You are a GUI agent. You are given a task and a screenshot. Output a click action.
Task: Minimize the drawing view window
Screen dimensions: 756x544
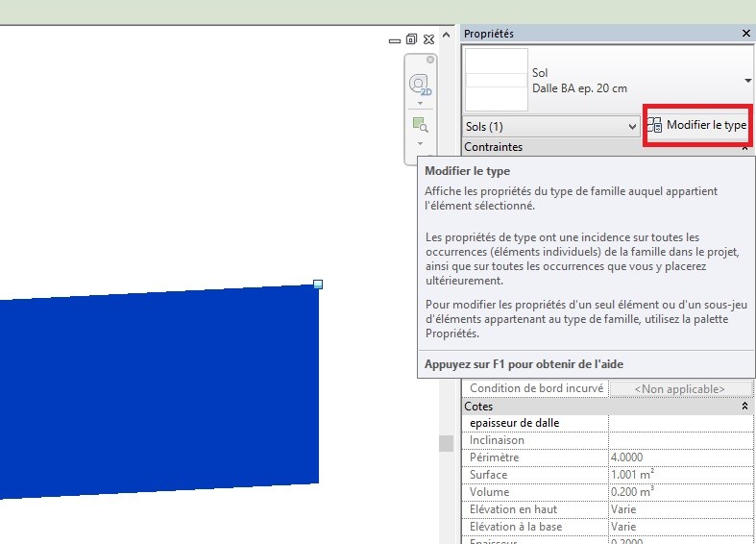point(394,40)
